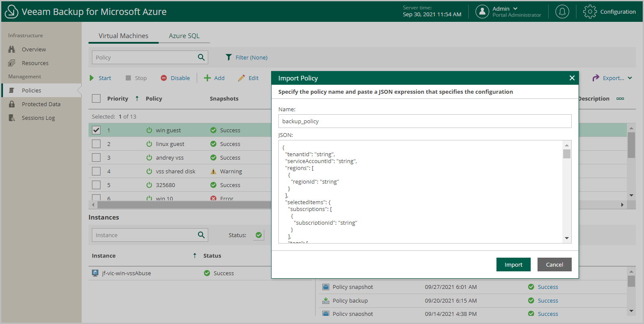
Task: Open Protected Data in sidebar
Action: click(41, 104)
